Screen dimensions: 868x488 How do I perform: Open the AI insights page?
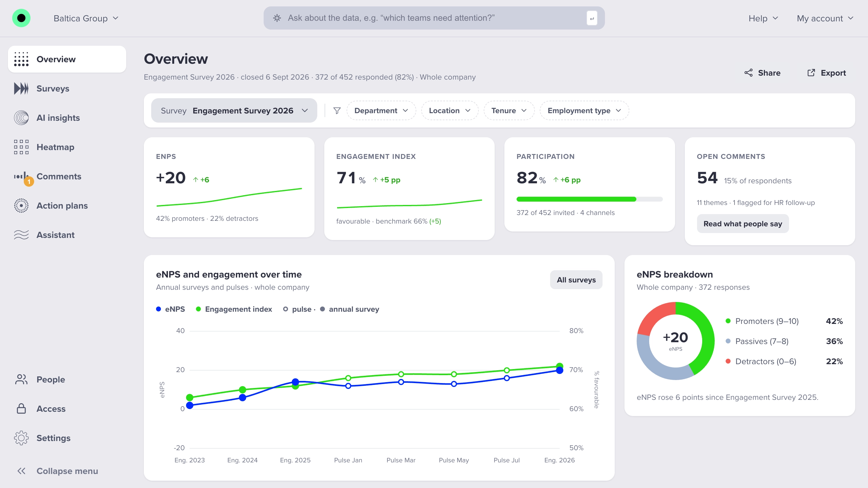tap(67, 118)
